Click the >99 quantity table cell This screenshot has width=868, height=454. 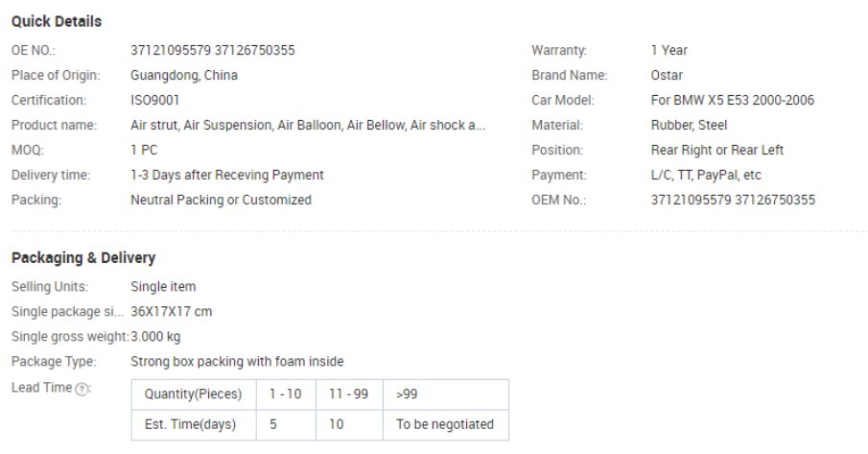446,394
